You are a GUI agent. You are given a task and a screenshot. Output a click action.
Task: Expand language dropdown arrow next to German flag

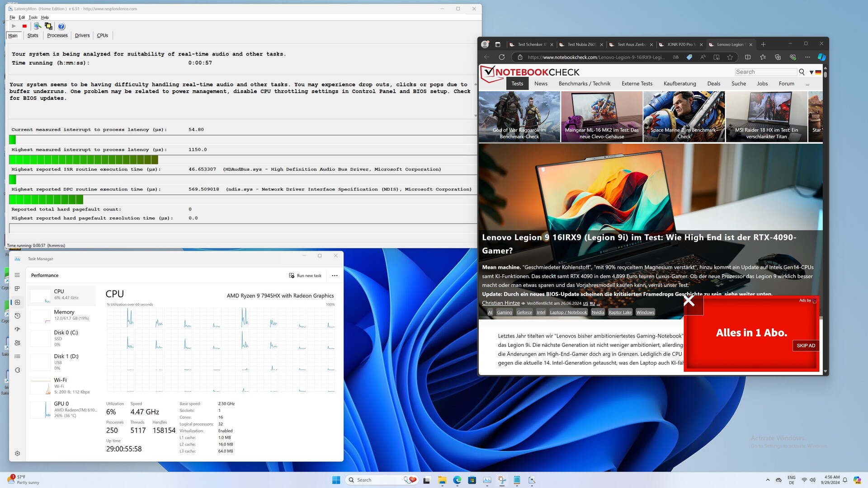point(811,72)
